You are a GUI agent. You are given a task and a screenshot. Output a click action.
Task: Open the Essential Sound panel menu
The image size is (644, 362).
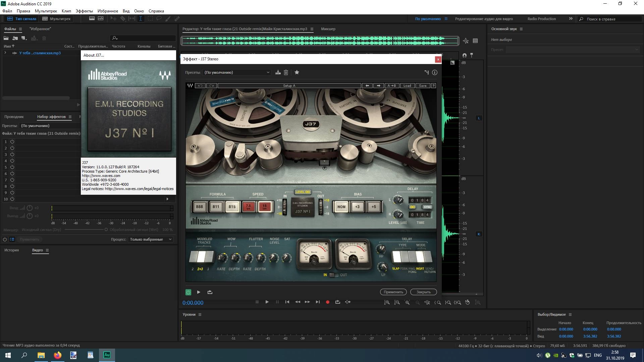[x=521, y=29]
